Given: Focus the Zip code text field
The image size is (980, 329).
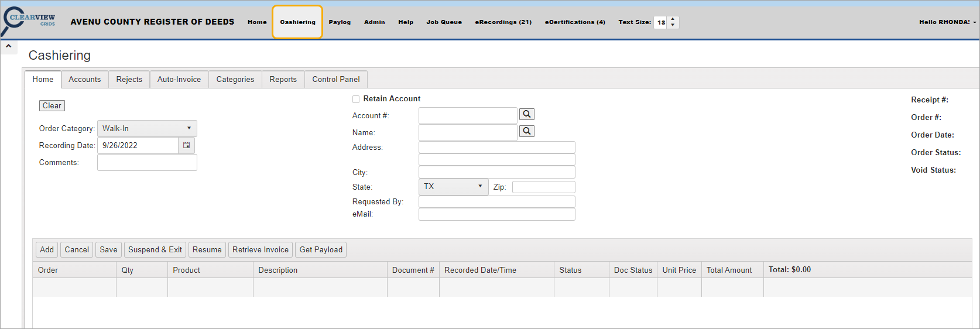Looking at the screenshot, I should (543, 187).
